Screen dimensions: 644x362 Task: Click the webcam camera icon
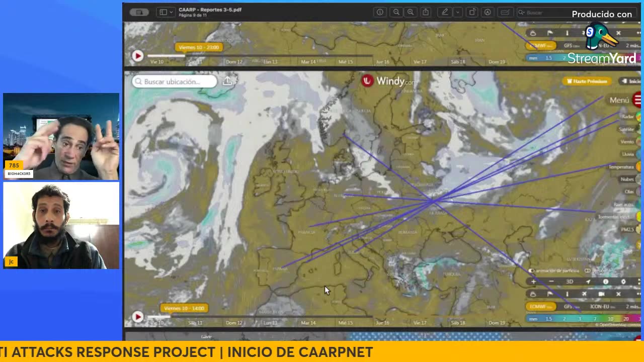pyautogui.click(x=601, y=294)
